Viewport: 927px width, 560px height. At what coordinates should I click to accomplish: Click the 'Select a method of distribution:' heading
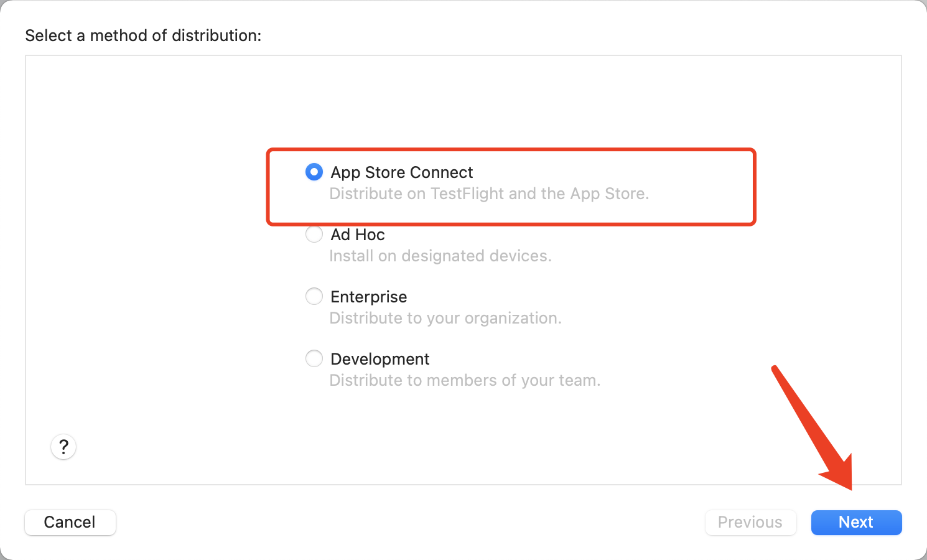coord(143,35)
